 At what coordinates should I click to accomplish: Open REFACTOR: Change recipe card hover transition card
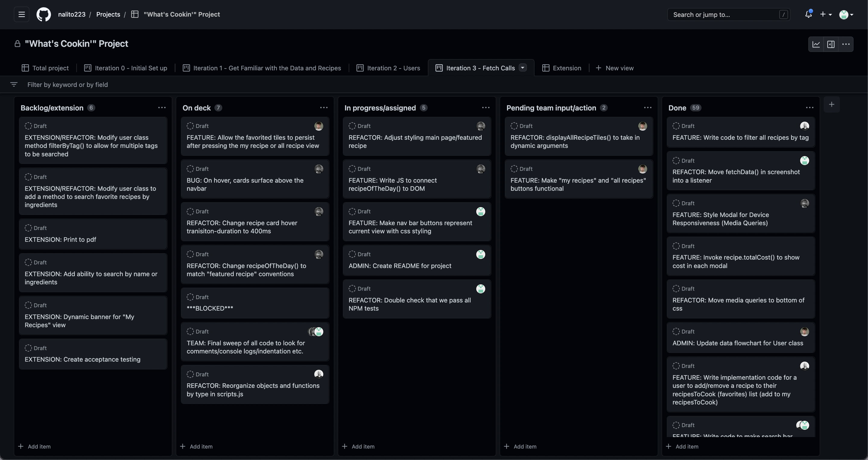255,222
